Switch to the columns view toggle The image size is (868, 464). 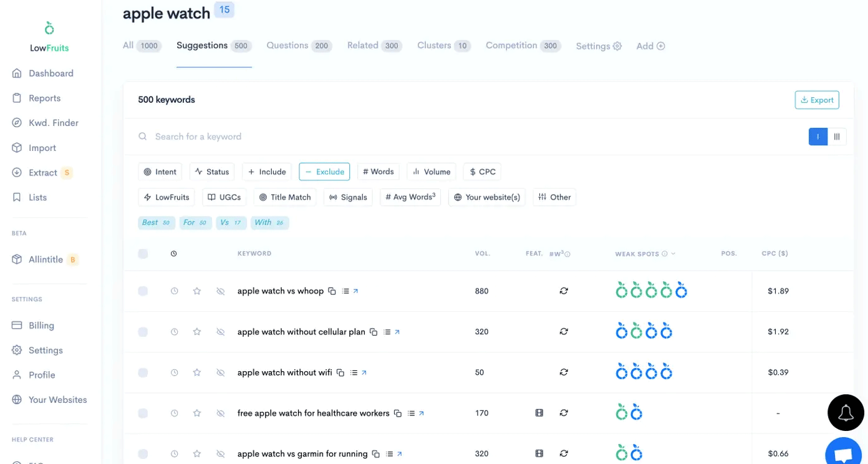point(837,137)
